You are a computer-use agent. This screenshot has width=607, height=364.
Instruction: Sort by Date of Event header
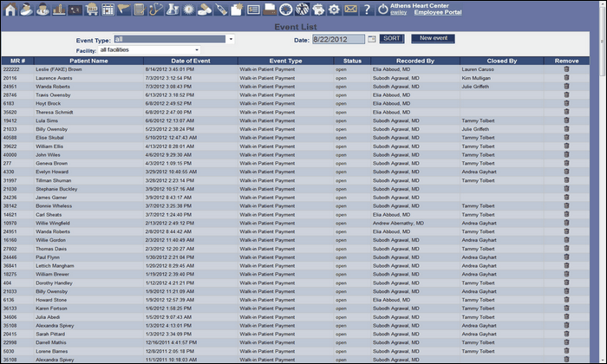tap(191, 61)
